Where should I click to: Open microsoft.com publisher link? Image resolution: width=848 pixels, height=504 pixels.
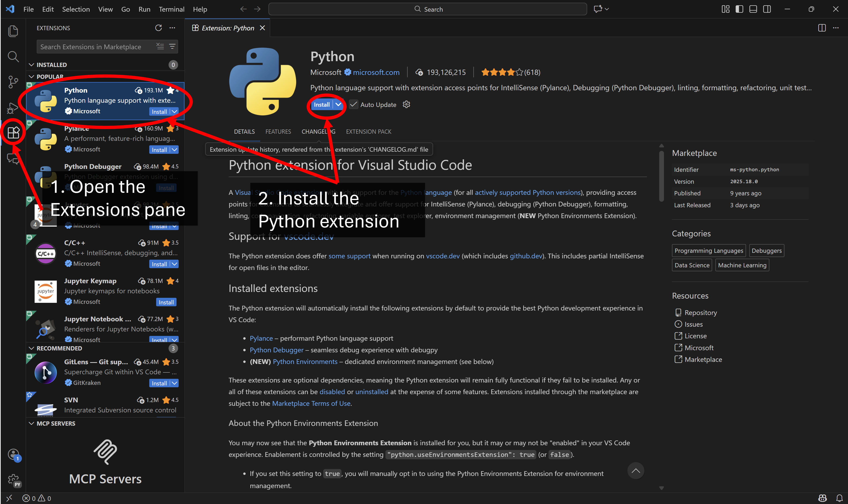coord(376,72)
